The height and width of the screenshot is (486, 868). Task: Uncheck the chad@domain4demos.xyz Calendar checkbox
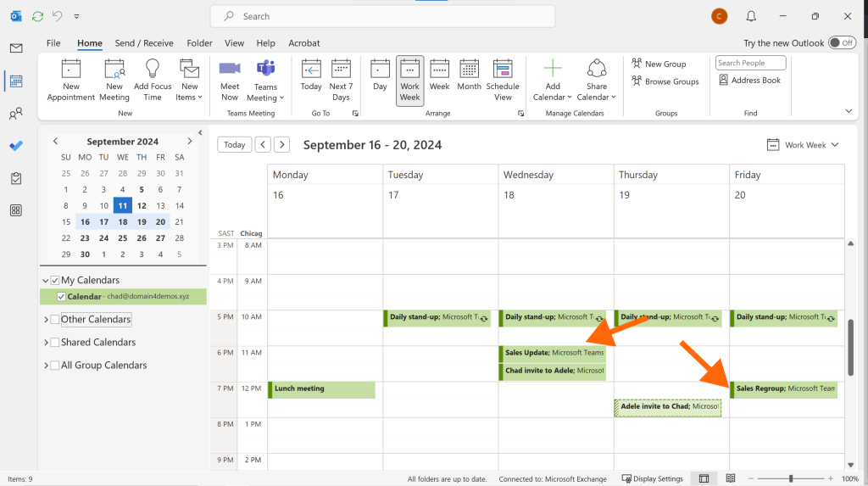point(61,297)
